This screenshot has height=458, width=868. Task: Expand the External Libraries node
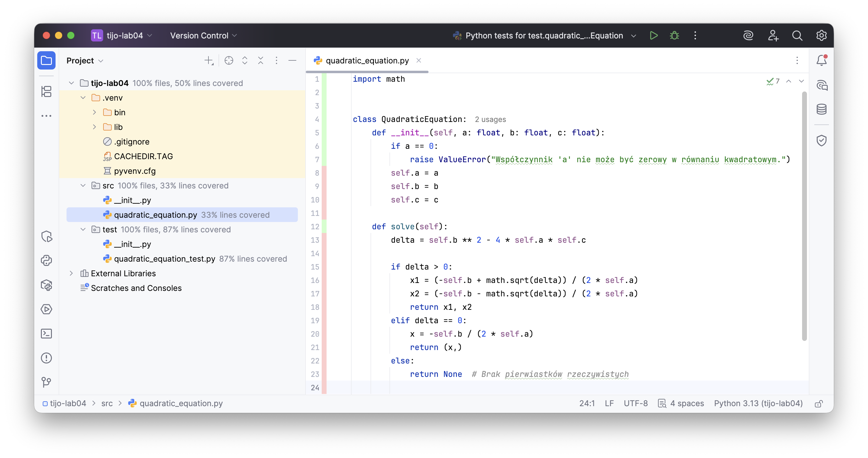(71, 273)
